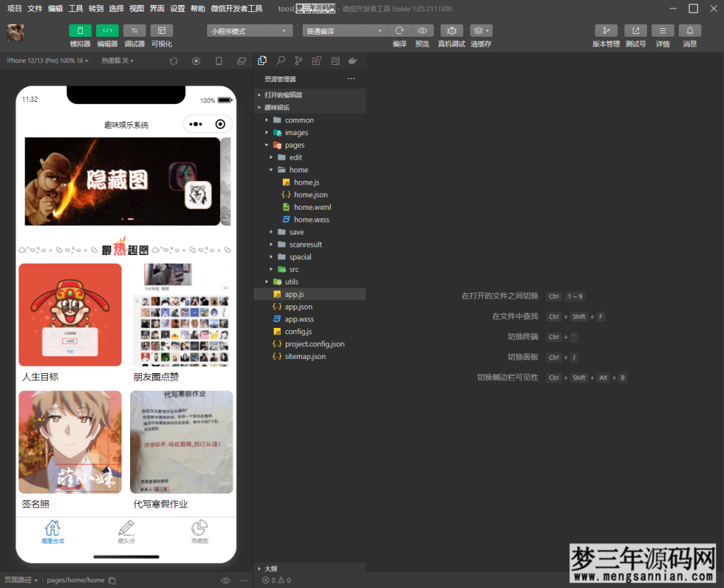The height and width of the screenshot is (588, 724).
Task: Select 藏头诗 in the mini program navbar
Action: pyautogui.click(x=126, y=531)
